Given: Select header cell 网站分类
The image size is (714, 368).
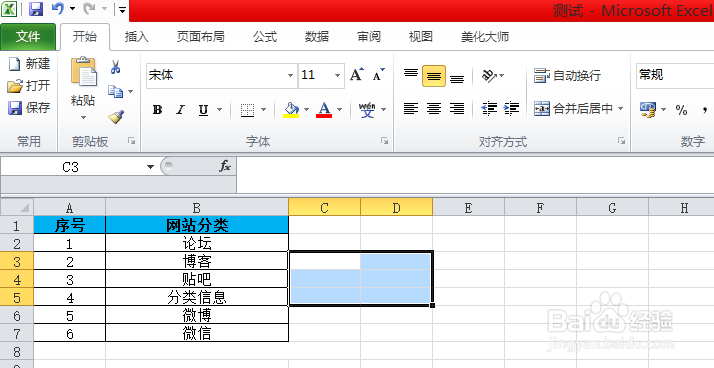Looking at the screenshot, I should click(197, 225).
